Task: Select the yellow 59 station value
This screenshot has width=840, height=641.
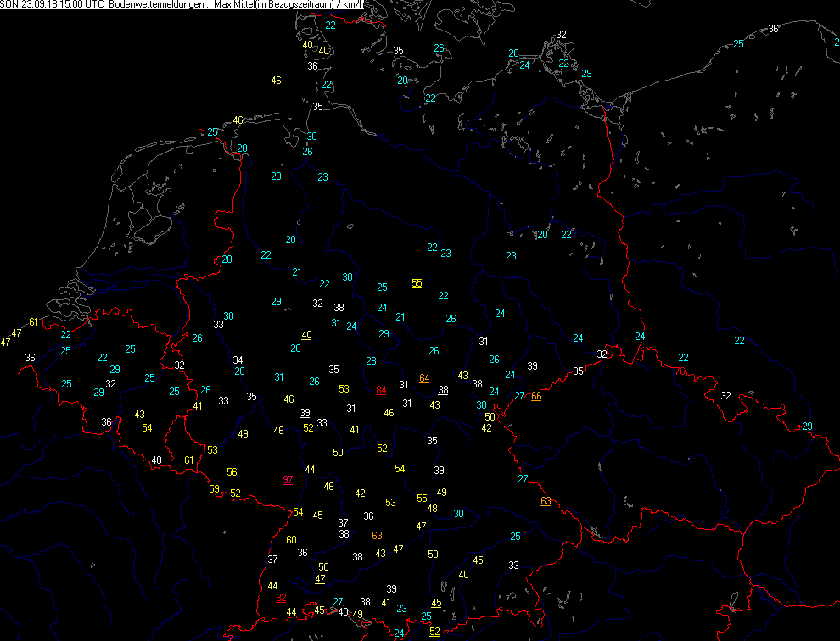Action: (214, 488)
